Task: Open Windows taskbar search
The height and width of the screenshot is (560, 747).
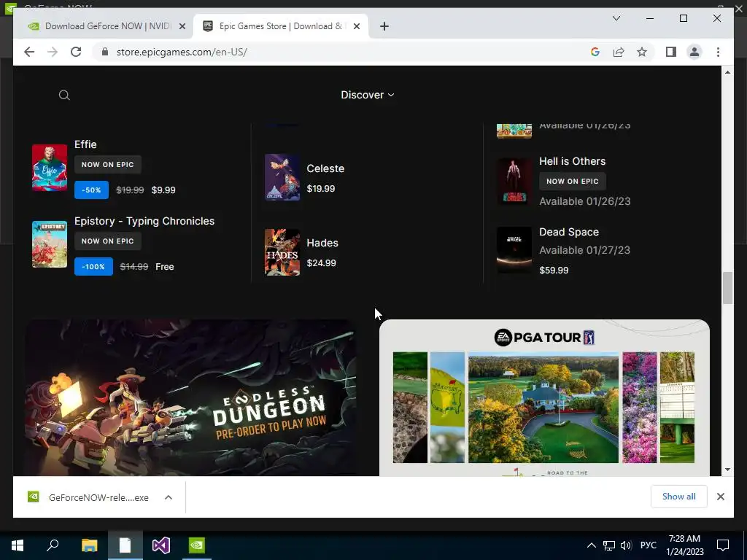Action: tap(53, 545)
